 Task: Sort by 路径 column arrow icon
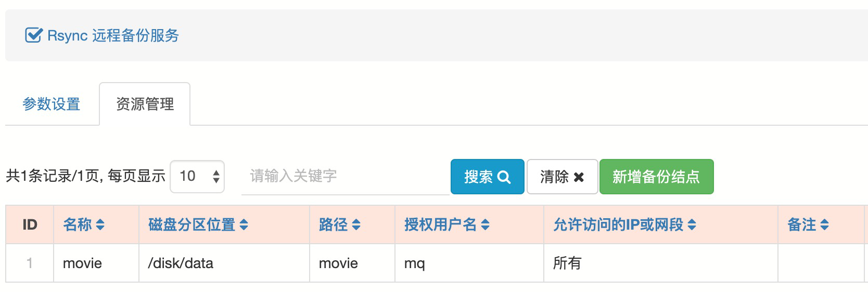pos(356,224)
